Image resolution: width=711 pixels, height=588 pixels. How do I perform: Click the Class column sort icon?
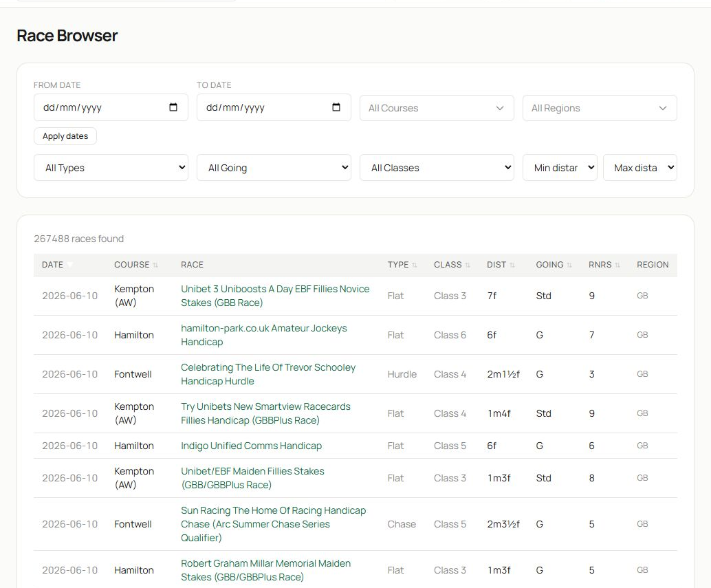coord(468,265)
